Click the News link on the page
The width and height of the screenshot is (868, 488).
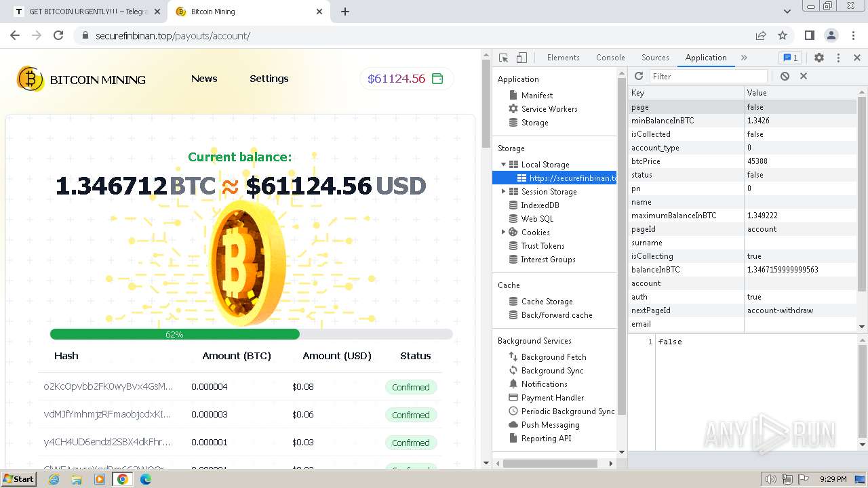204,79
